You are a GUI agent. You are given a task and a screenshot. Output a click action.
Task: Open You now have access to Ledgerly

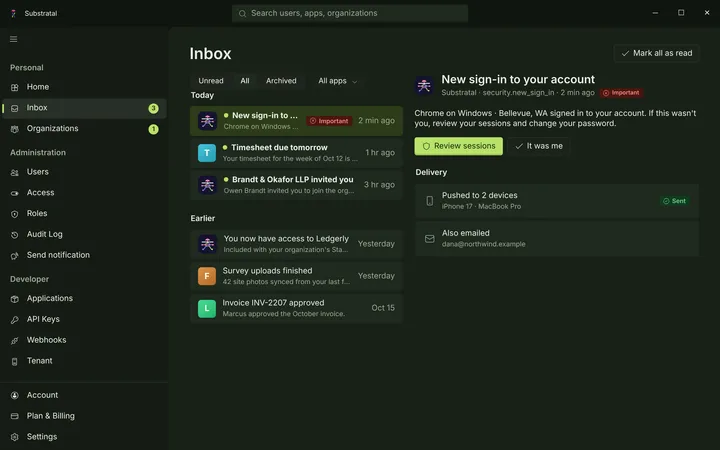click(x=296, y=244)
